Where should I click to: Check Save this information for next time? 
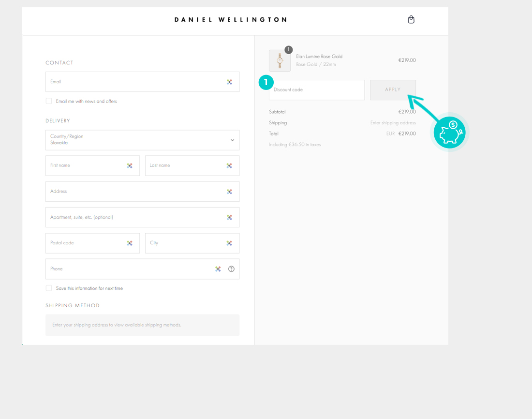[x=49, y=288]
